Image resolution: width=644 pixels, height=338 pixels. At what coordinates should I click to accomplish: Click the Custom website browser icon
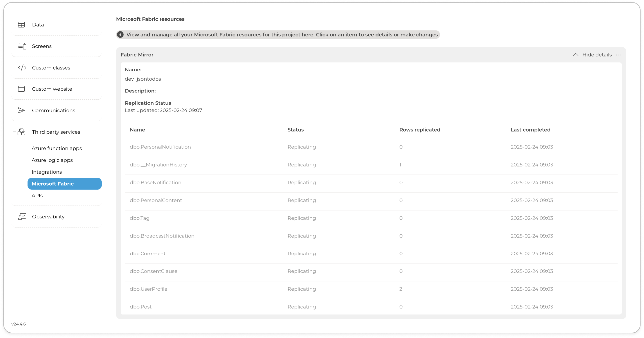pyautogui.click(x=21, y=89)
